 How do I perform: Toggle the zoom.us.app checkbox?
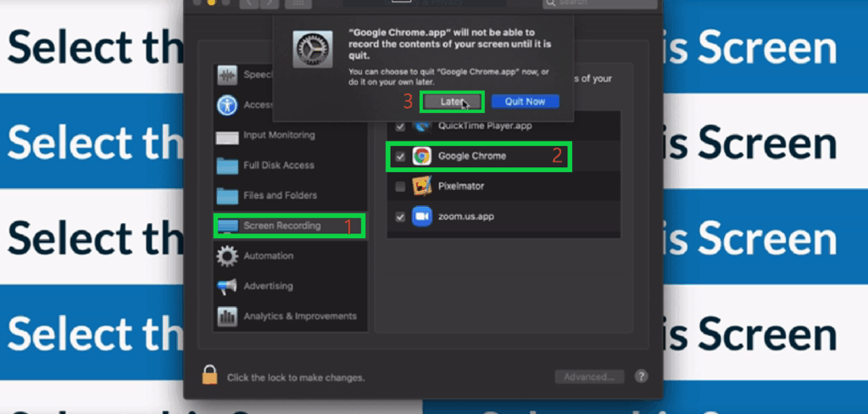click(400, 216)
